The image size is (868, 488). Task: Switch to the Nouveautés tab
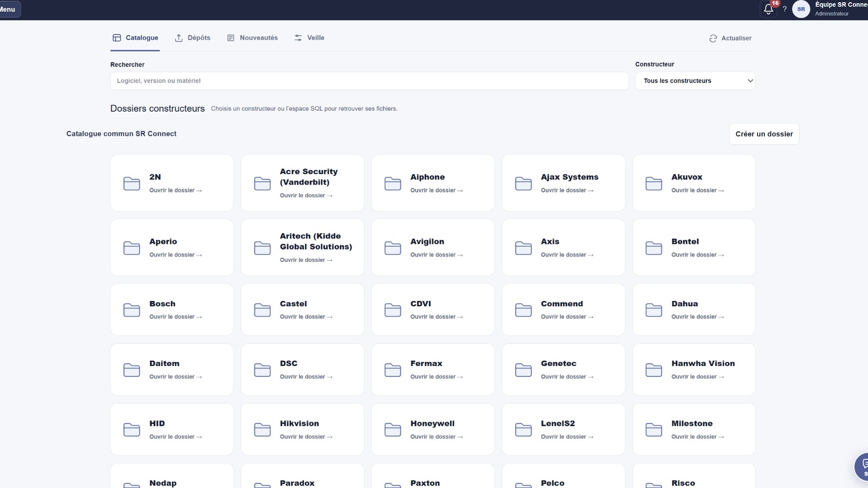(x=253, y=38)
